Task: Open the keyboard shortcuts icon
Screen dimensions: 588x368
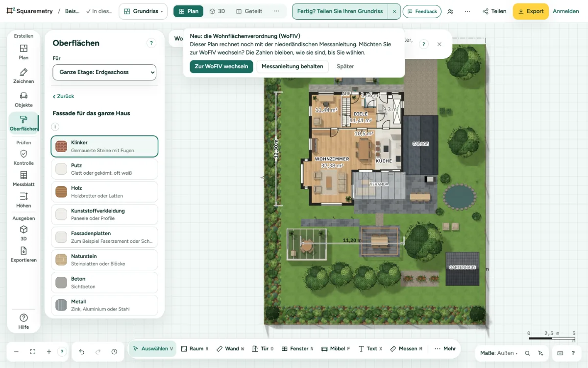Action: point(560,353)
